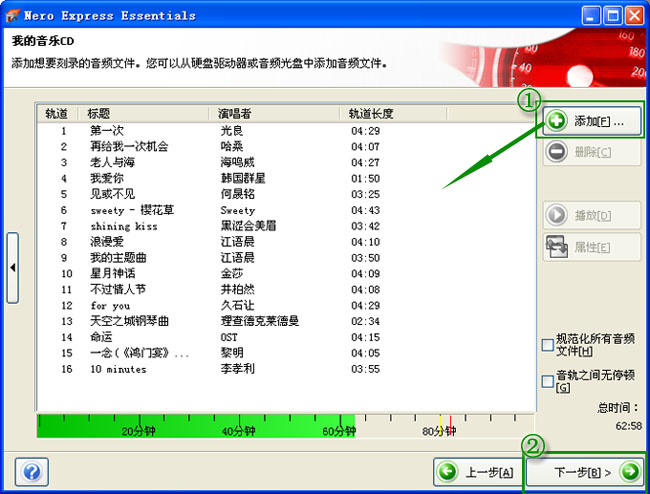
Task: Click artist OST
Action: click(x=229, y=337)
